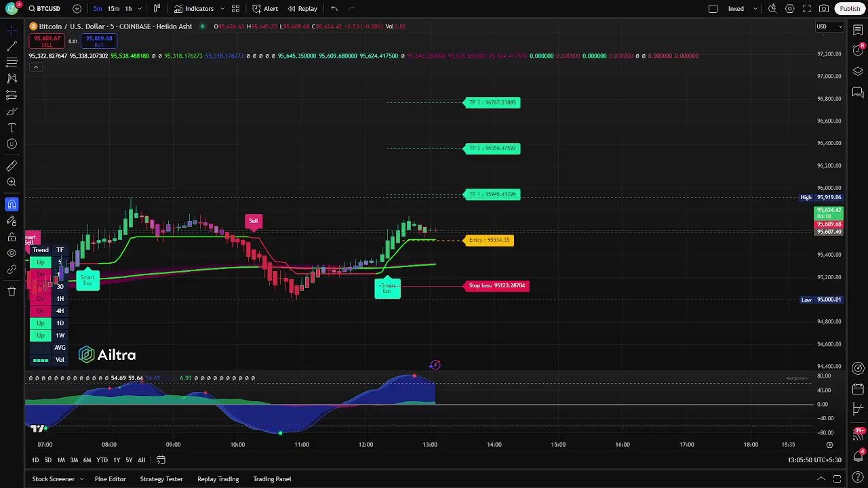Take a chart snapshot with camera icon
This screenshot has height=488, width=868.
point(824,9)
